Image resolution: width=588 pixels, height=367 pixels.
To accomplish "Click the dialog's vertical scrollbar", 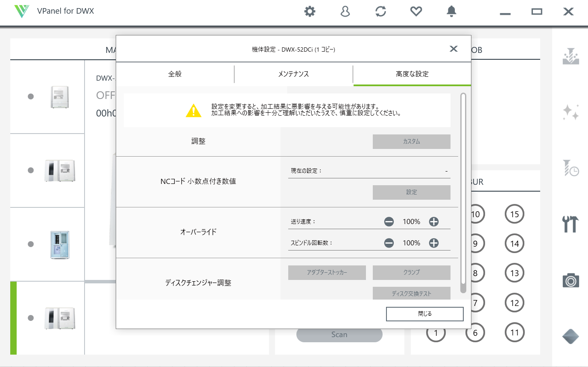I will point(463,193).
